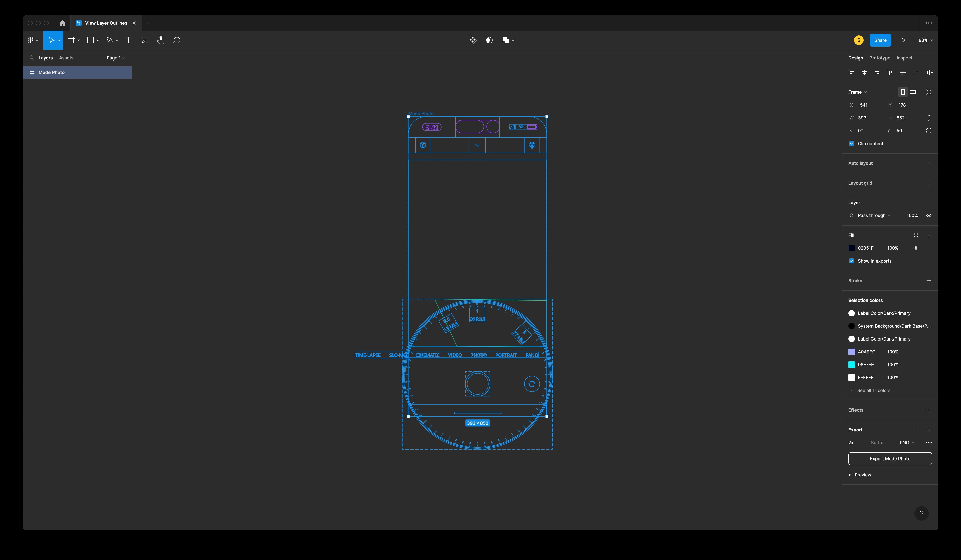Viewport: 961px width, 560px height.
Task: Toggle Constrain proportions lock
Action: 929,118
